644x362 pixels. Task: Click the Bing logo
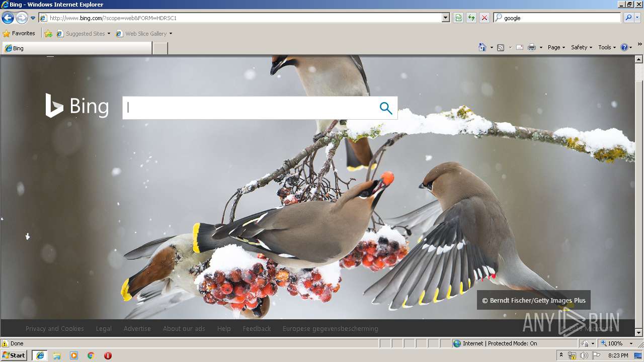pyautogui.click(x=77, y=106)
